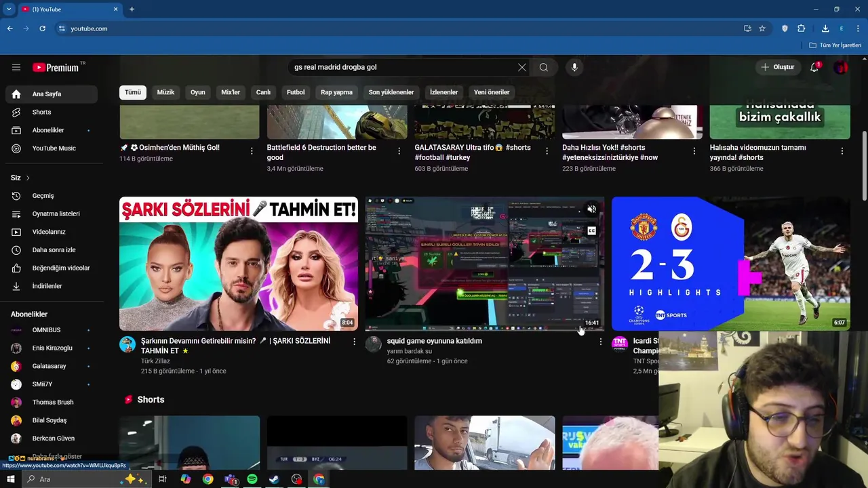Open Manchester United Galatasaray 2-3 highlights thumbnail
This screenshot has width=868, height=488.
pyautogui.click(x=731, y=264)
